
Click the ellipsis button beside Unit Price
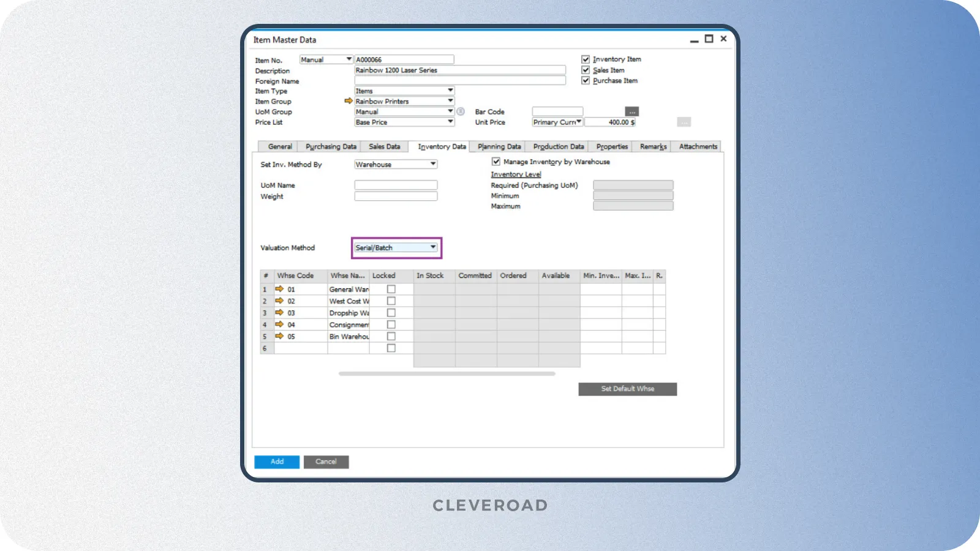click(x=684, y=122)
